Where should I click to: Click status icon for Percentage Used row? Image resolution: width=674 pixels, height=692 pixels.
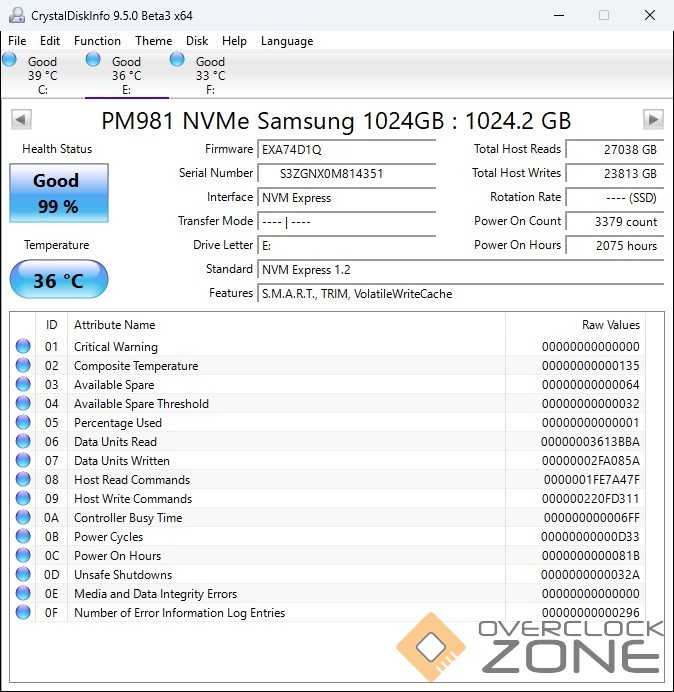pos(23,422)
